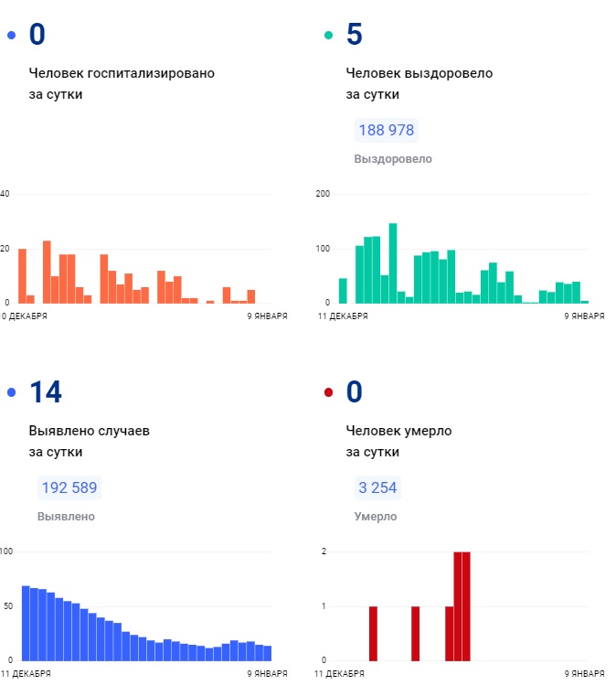Click the teal dot beside recovered count
The width and height of the screenshot is (616, 696).
pyautogui.click(x=329, y=36)
